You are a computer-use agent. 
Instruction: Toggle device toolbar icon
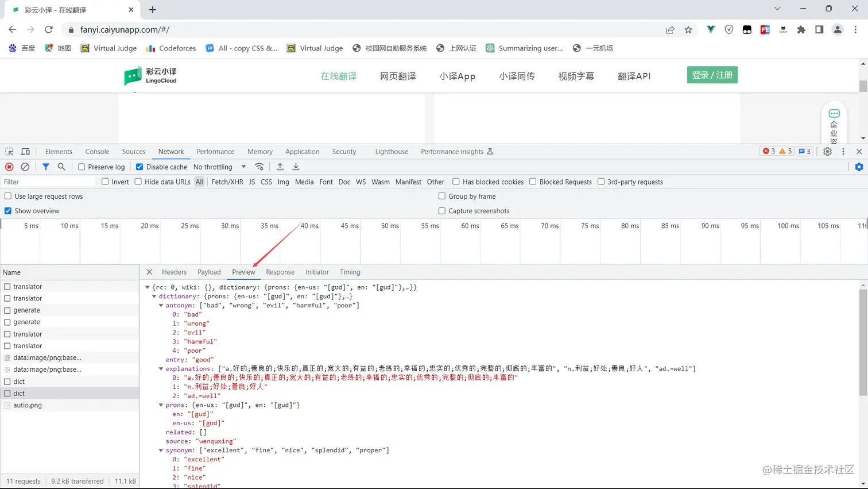point(25,152)
